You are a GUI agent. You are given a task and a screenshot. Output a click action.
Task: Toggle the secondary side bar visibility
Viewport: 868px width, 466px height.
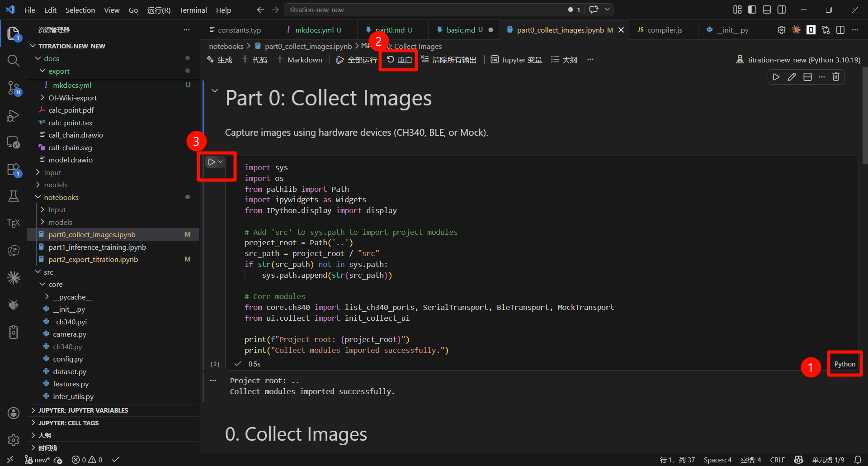(x=782, y=10)
